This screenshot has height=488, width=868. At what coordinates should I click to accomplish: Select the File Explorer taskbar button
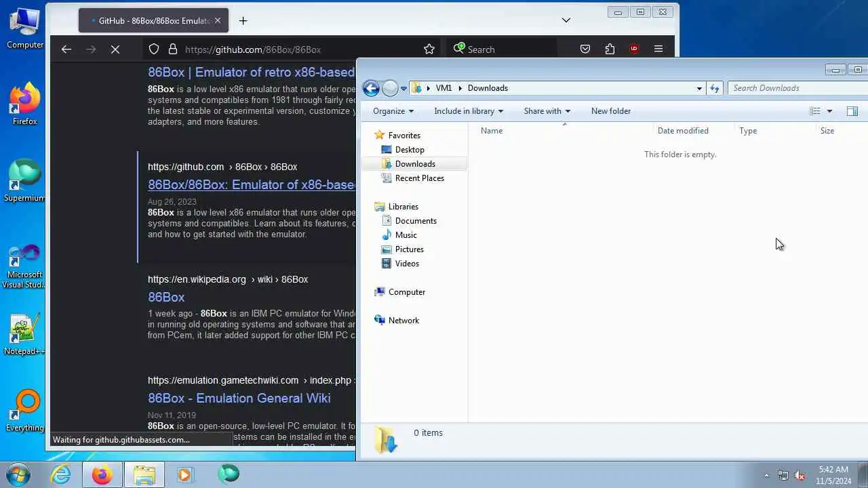[144, 474]
